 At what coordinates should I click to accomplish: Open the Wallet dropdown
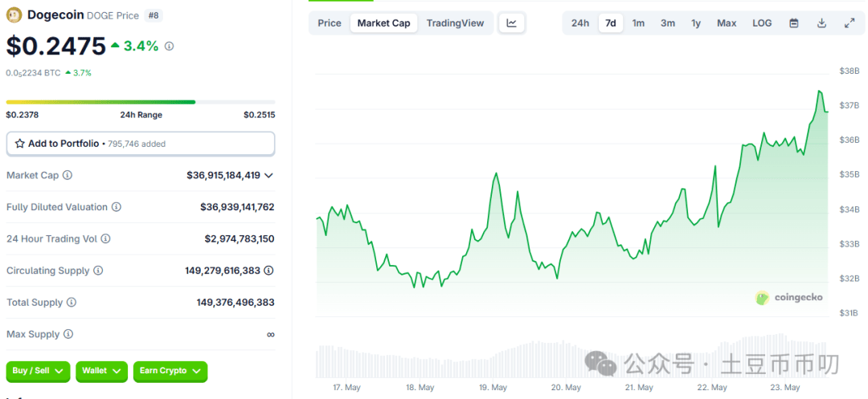tap(102, 372)
